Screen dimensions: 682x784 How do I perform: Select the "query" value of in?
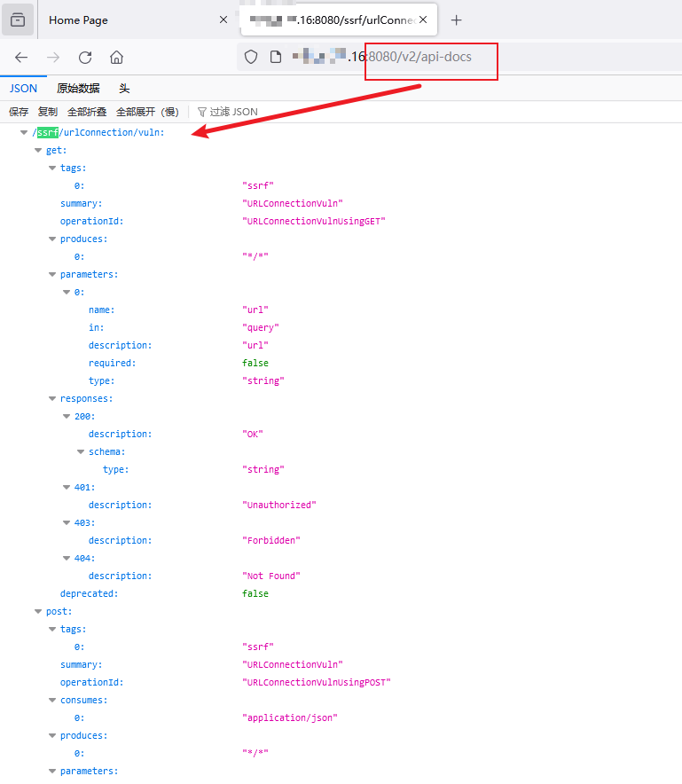(261, 327)
